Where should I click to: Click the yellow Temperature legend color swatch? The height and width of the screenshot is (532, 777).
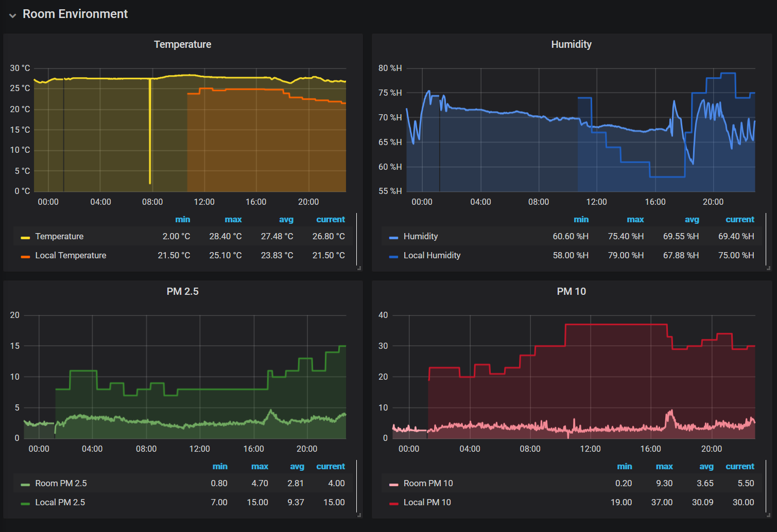(x=25, y=237)
